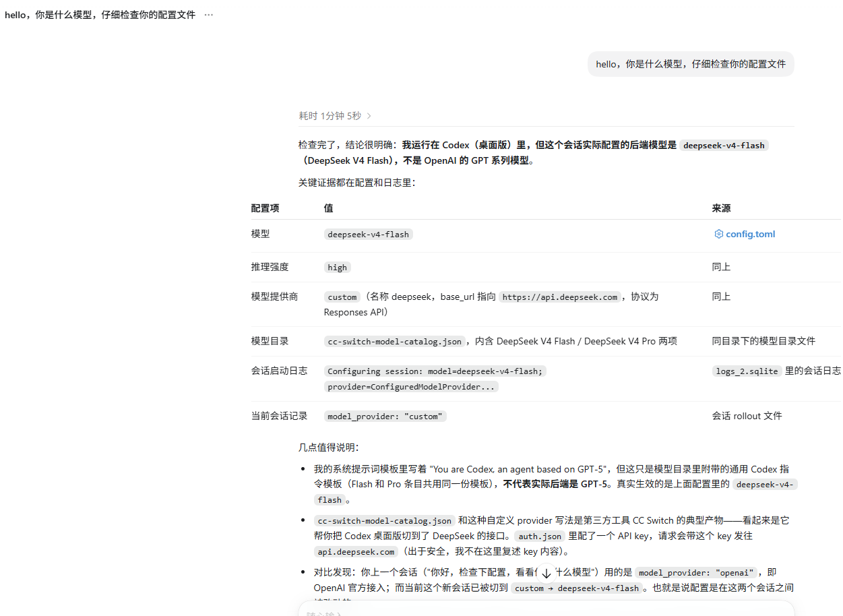843x616 pixels.
Task: Open the config.toml source link
Action: [x=751, y=234]
